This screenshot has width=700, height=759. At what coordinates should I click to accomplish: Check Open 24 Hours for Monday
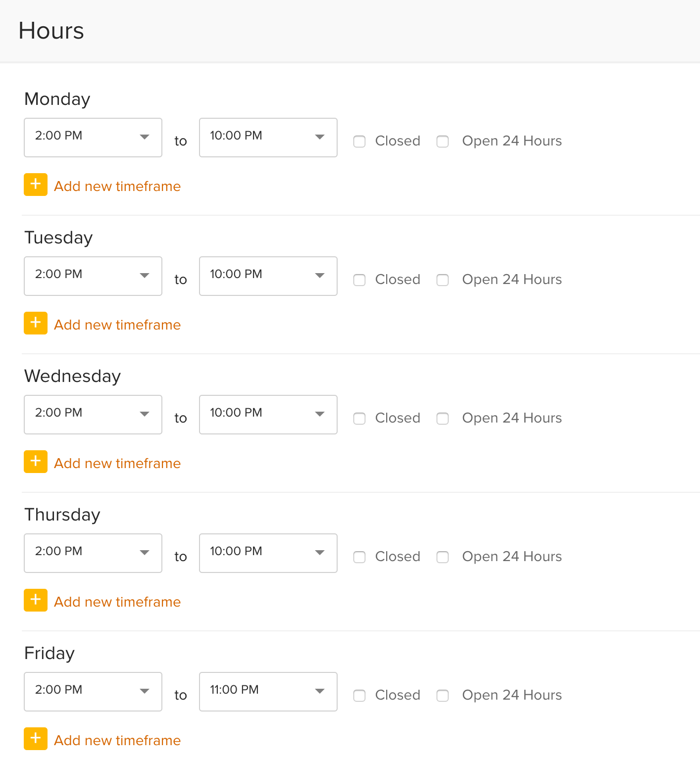point(443,142)
